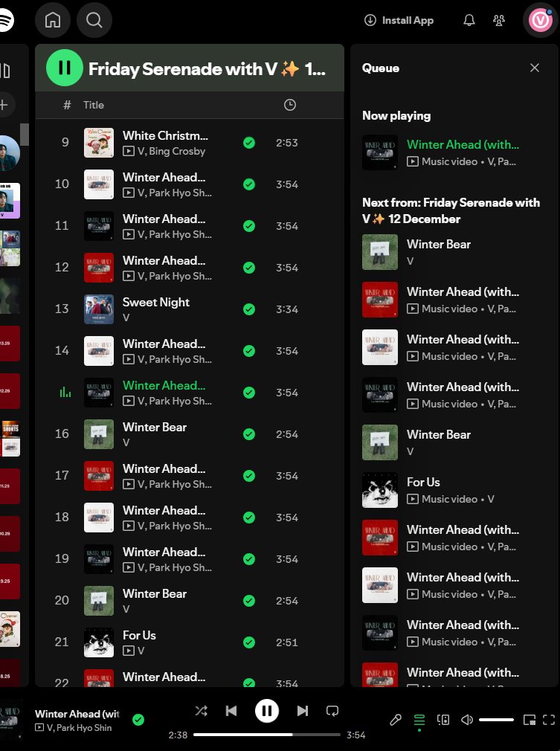The height and width of the screenshot is (751, 560).
Task: Toggle saved checkmark in now-playing bar
Action: pos(138,719)
